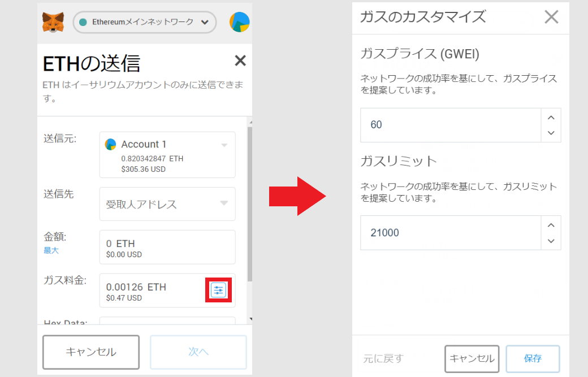Click the $0.47 USD gas fee text

(124, 298)
